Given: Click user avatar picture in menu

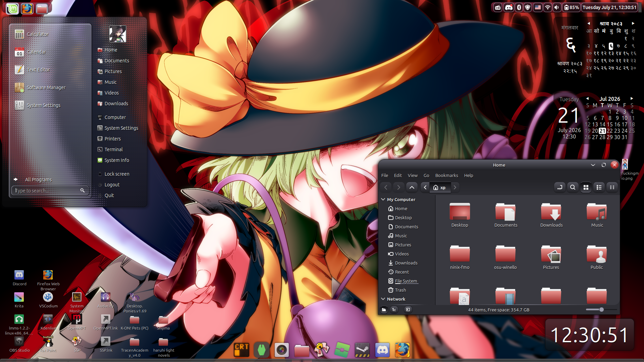Looking at the screenshot, I should (x=117, y=34).
